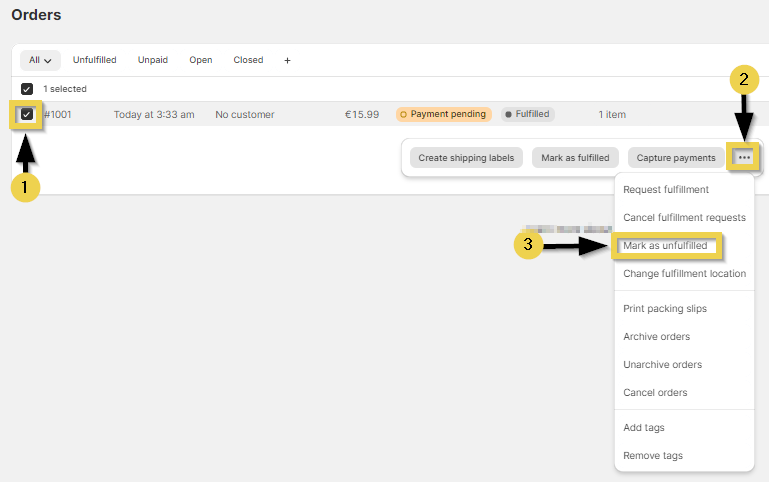Switch to the Unpaid tab
The image size is (769, 482).
153,60
